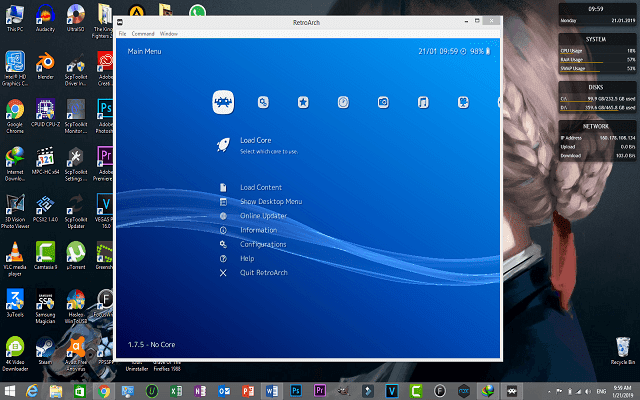Open the Favorites star tab icon
Image resolution: width=640 pixels, height=400 pixels.
click(303, 101)
